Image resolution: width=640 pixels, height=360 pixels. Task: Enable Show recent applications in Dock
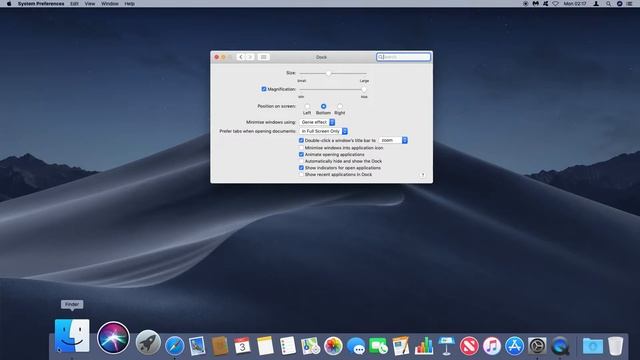click(301, 174)
